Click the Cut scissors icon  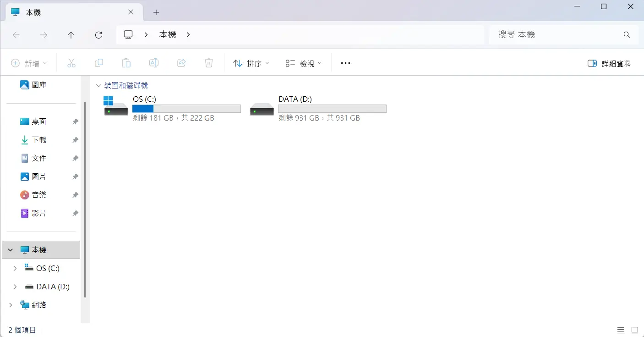71,63
